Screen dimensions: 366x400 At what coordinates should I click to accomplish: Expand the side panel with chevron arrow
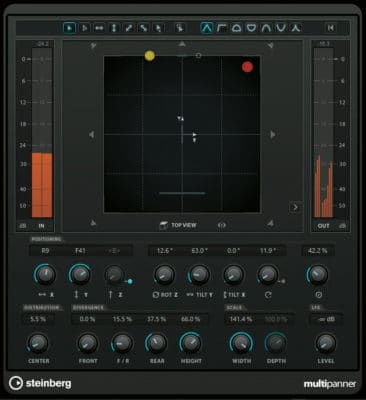295,207
